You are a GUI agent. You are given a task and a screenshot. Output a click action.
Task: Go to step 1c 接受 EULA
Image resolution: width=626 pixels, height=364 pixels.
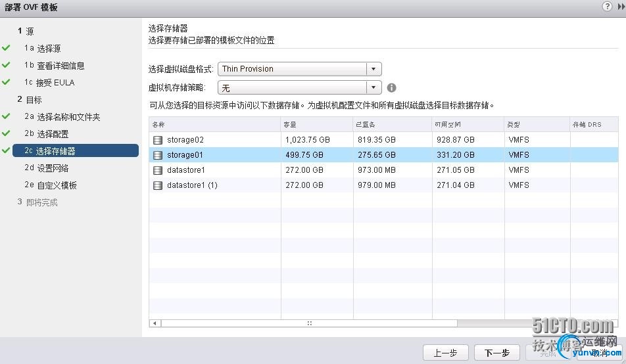coord(49,83)
